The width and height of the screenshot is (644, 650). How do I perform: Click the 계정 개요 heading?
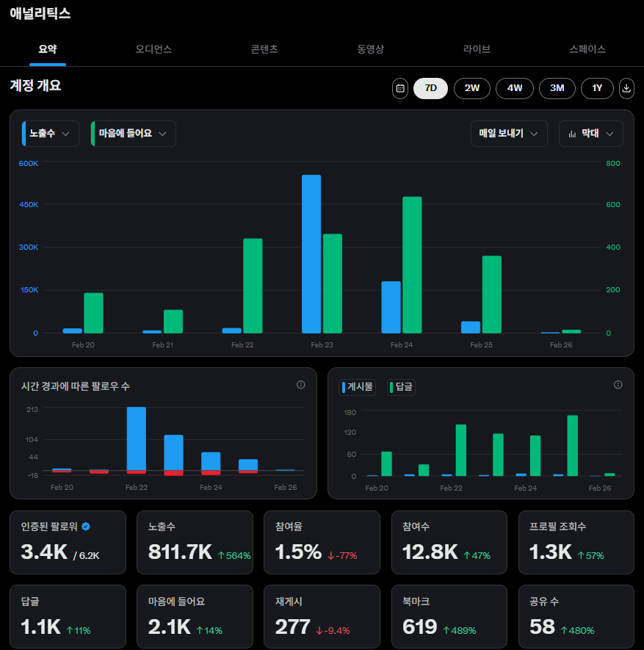[x=36, y=85]
